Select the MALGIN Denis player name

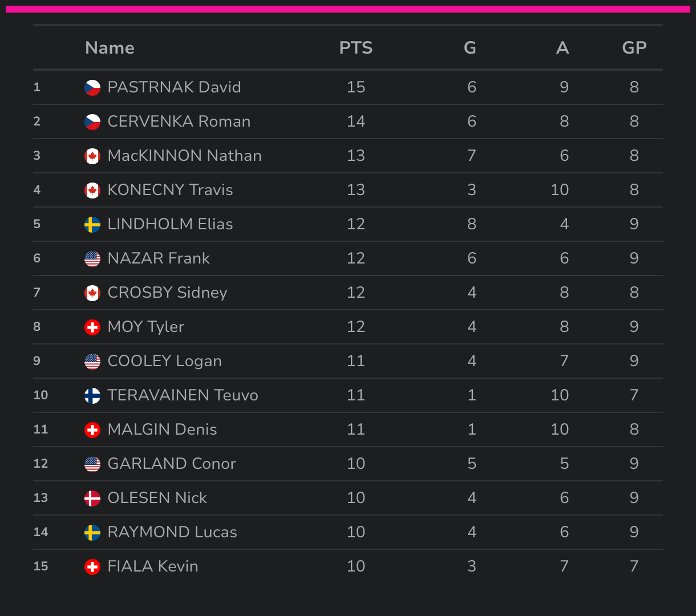point(163,429)
